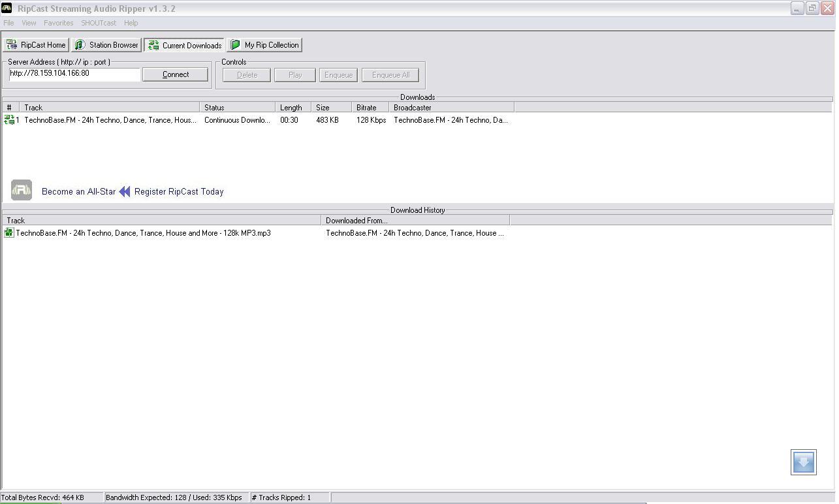The width and height of the screenshot is (839, 504).
Task: Sort downloads by the # column header
Action: pyautogui.click(x=10, y=107)
